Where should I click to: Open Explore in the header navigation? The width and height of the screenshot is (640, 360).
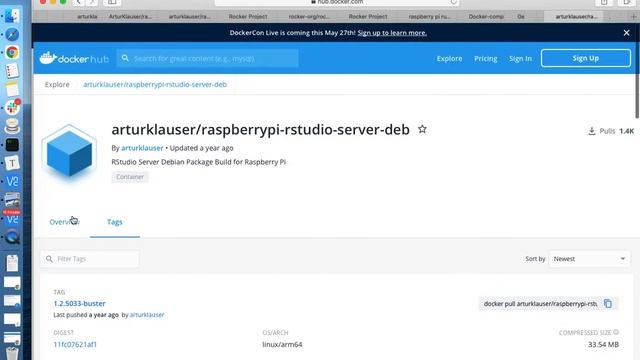click(x=449, y=58)
